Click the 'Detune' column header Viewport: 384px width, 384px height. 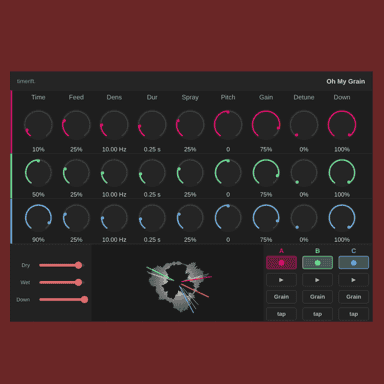304,97
